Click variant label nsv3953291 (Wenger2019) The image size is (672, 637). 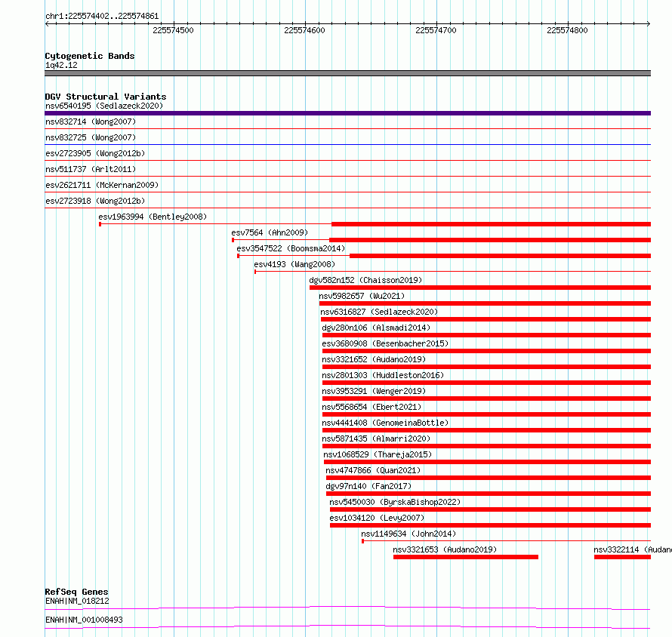tap(374, 391)
